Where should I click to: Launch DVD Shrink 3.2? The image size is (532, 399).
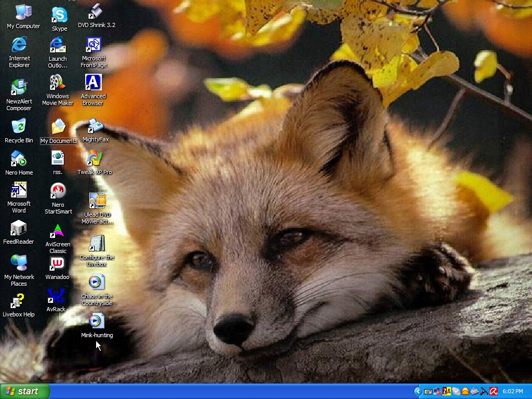coord(96,12)
